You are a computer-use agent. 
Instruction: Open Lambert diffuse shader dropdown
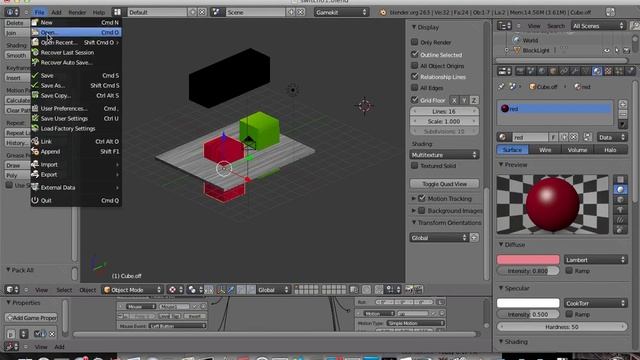596,260
